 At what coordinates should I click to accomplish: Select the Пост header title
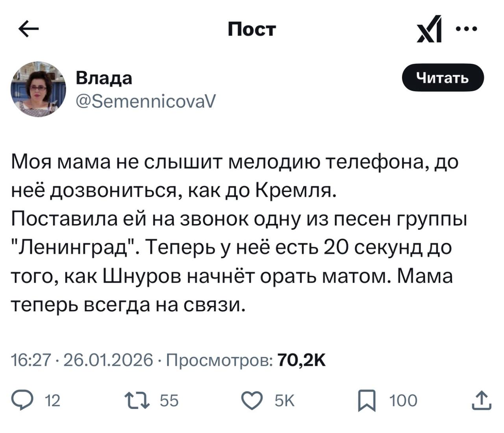point(252,28)
